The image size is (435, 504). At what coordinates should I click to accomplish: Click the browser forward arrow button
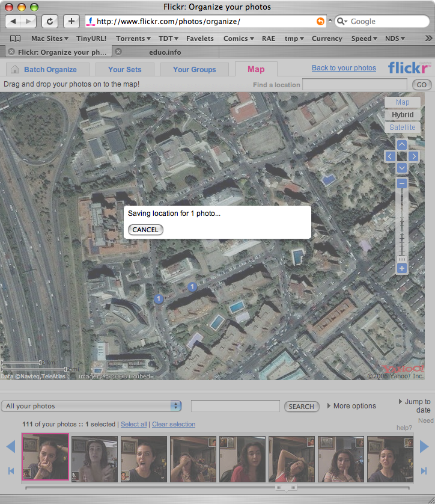29,21
